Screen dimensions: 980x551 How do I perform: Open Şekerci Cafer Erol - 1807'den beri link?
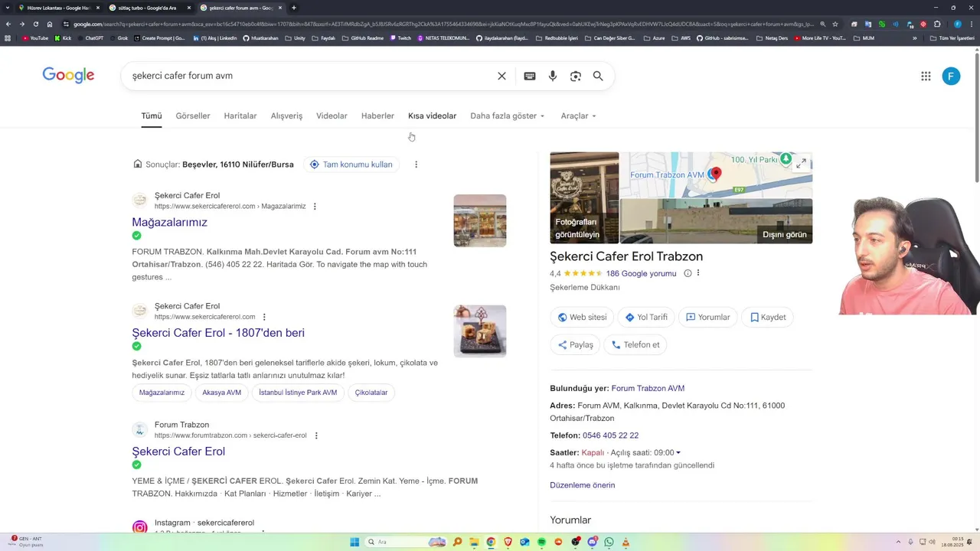(218, 333)
